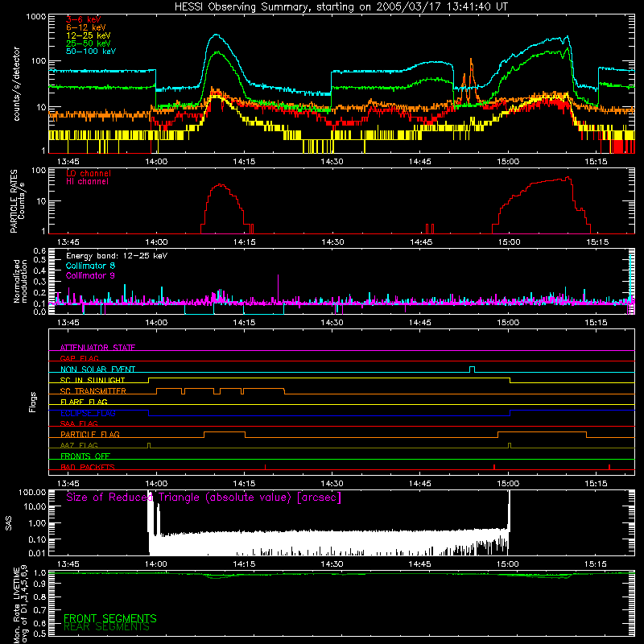The image size is (644, 644).
Task: Click the Mon. Rate LIVETIME axis label
Action: 20,605
